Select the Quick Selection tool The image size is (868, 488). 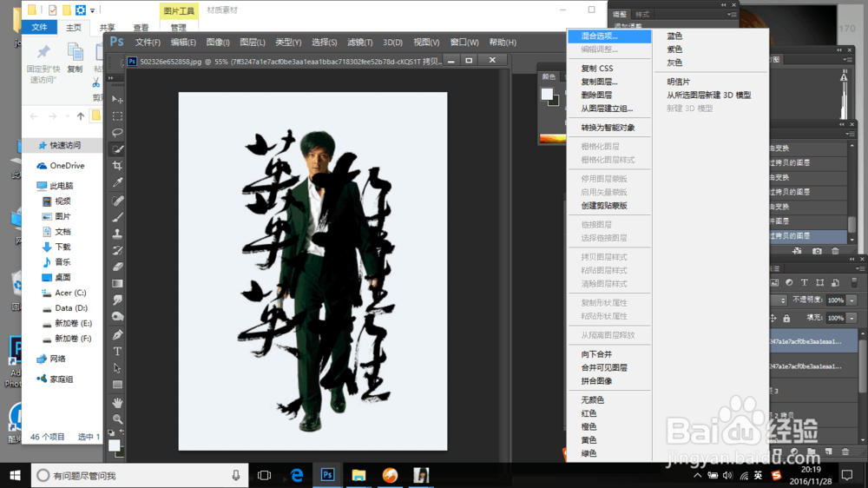(117, 149)
